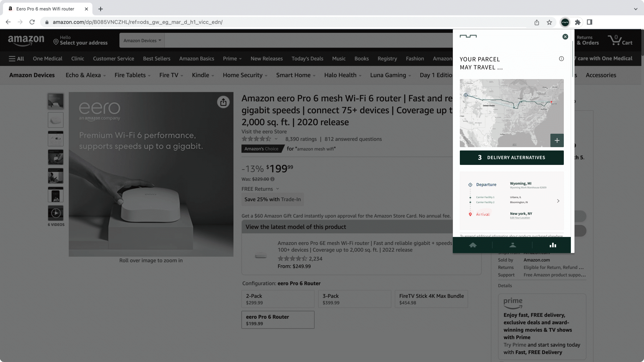The height and width of the screenshot is (362, 644).
Task: Share the product image via share icon
Action: (x=223, y=102)
